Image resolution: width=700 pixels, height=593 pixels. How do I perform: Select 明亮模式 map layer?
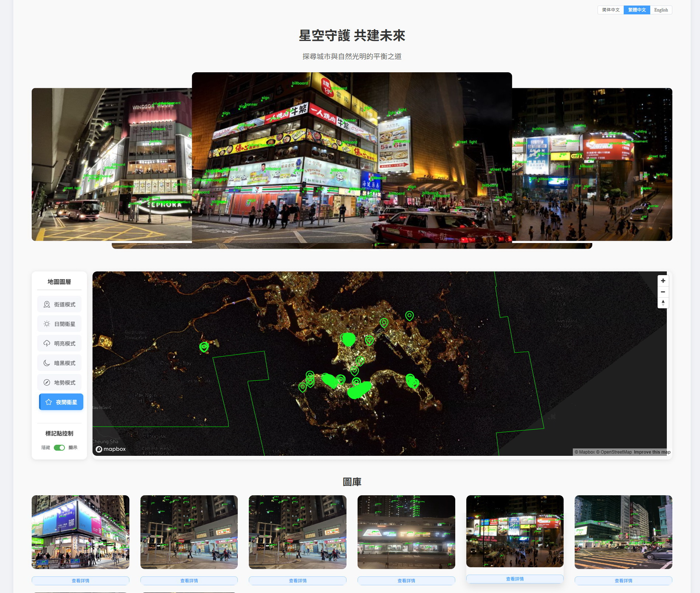click(x=59, y=343)
